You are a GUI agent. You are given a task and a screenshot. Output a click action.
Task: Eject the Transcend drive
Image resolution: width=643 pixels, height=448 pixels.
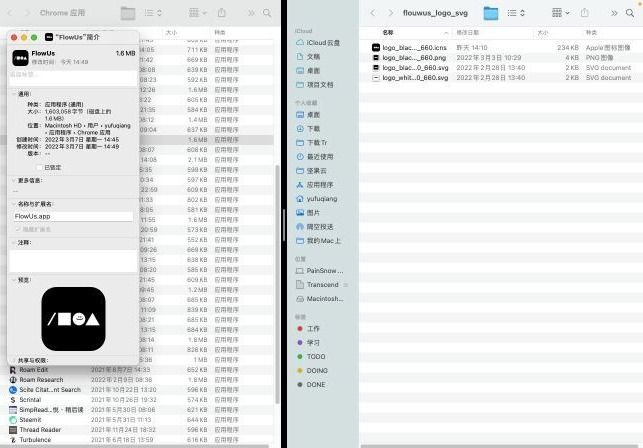click(x=346, y=285)
